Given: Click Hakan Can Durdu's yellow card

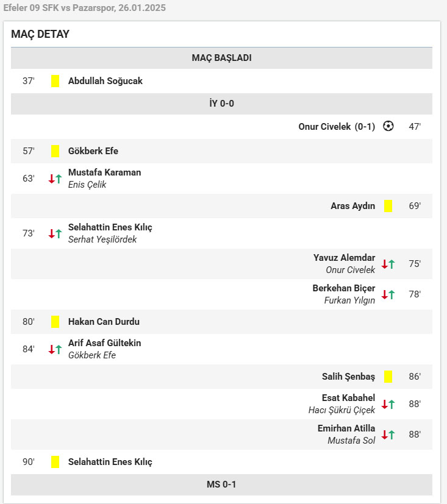Looking at the screenshot, I should pos(55,322).
